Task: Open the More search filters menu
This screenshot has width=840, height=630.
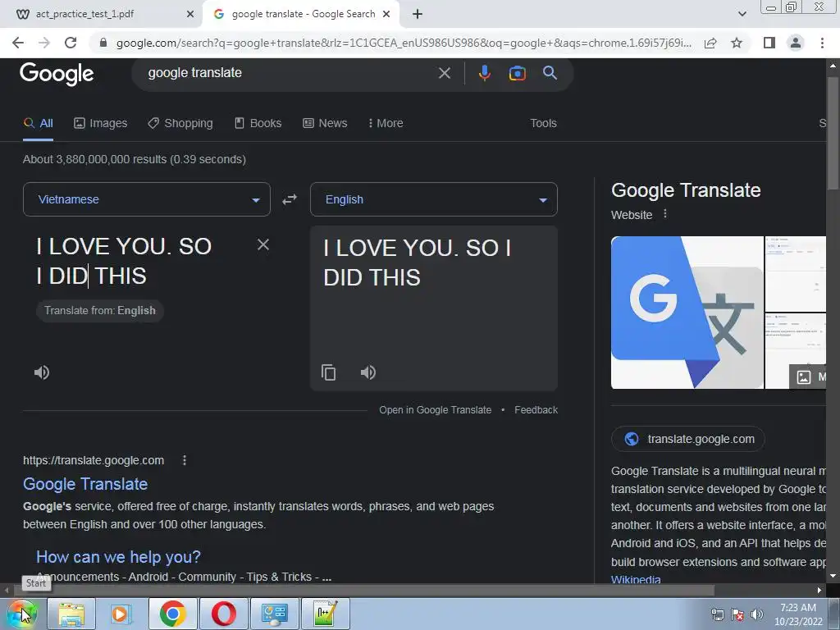Action: (x=386, y=123)
